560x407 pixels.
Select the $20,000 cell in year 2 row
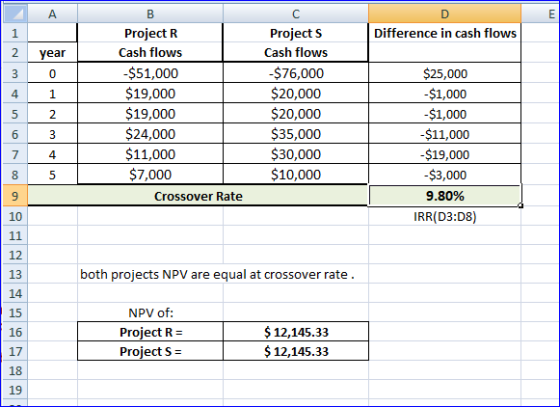296,114
